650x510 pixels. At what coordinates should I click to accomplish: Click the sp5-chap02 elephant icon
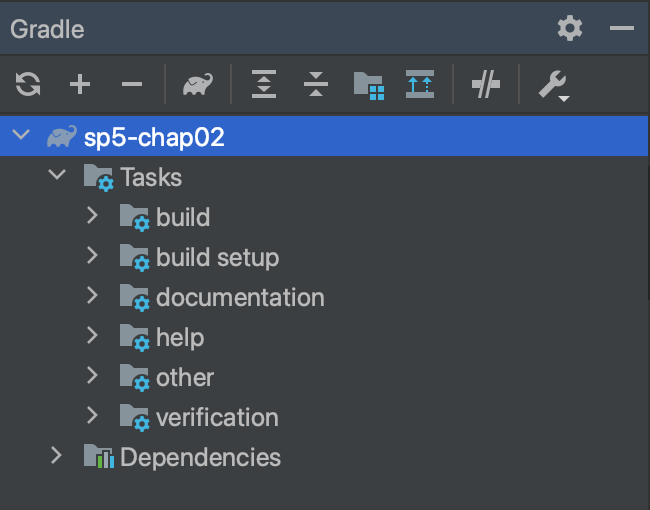(x=62, y=136)
